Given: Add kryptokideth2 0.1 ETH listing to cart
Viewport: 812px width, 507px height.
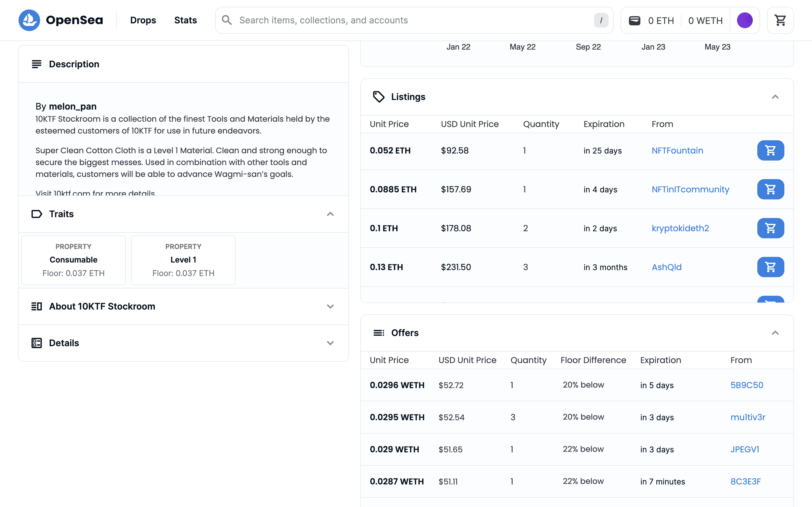Looking at the screenshot, I should click(x=770, y=228).
